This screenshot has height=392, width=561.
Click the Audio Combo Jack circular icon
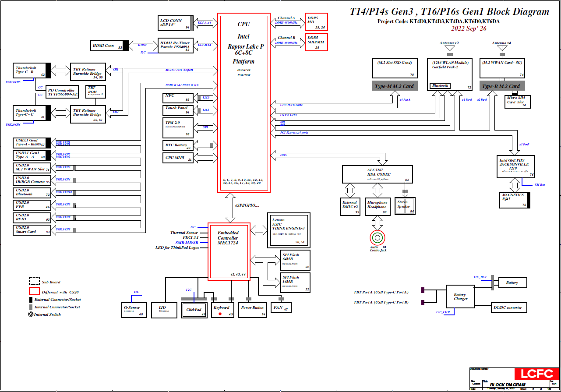point(377,238)
